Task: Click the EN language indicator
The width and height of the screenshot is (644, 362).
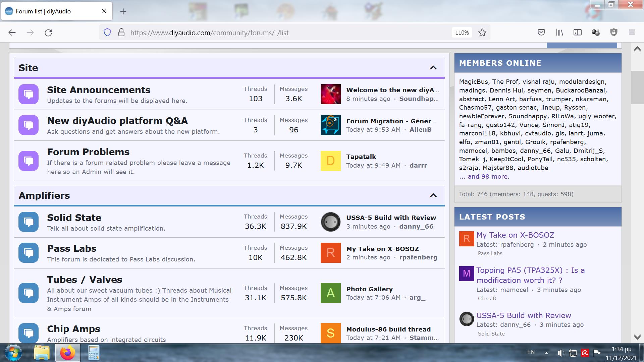Action: tap(531, 352)
